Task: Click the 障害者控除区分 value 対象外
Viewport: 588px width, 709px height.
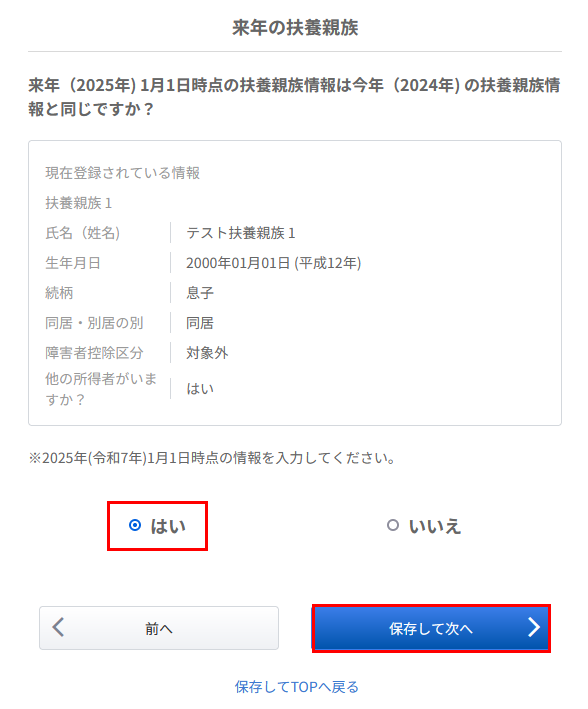Action: coord(207,353)
